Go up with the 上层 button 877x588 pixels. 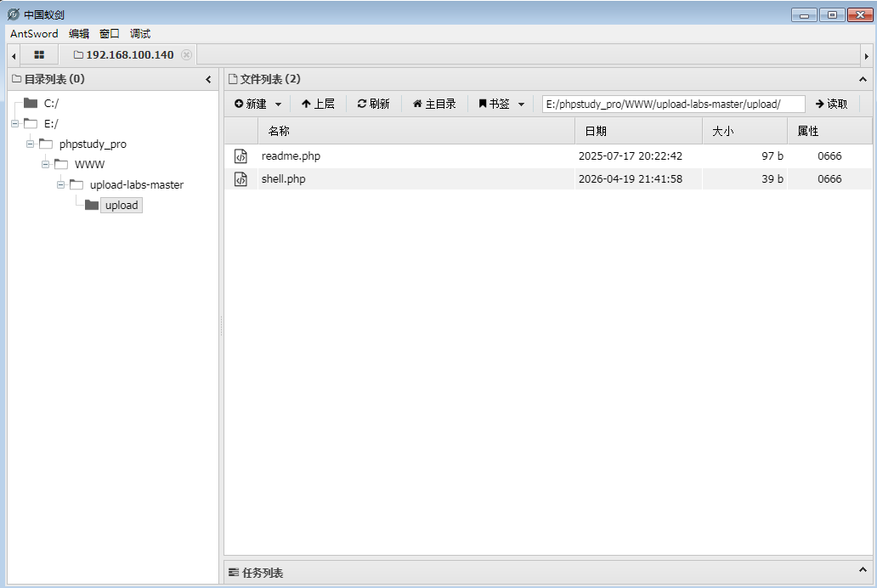tap(318, 104)
